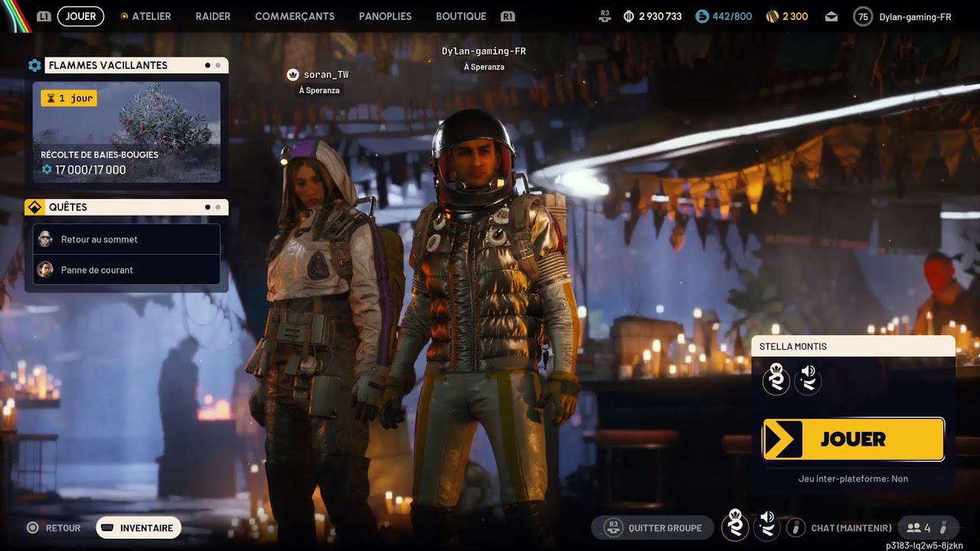Click the first condition icon in Stella Montis panel
Screen dimensions: 980x551
click(776, 379)
